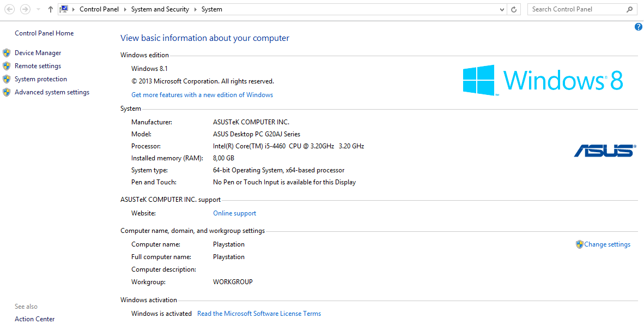Open Advanced system settings

52,92
